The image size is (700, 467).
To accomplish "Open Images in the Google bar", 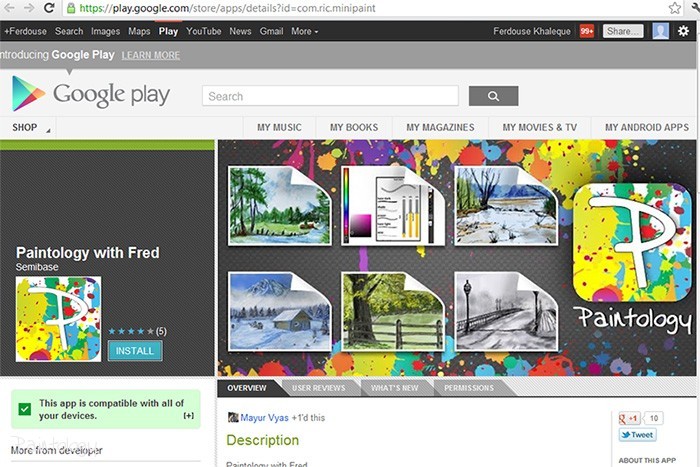I will click(x=105, y=31).
